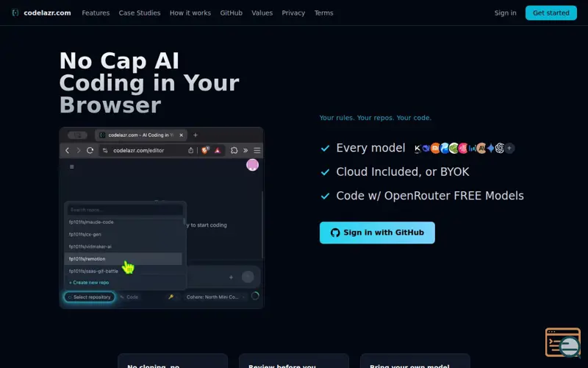Open the demo browser hamburger menu

[x=257, y=150]
